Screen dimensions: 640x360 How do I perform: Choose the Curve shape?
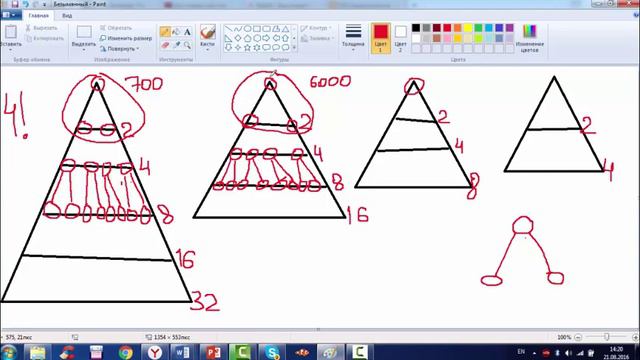[x=238, y=29]
